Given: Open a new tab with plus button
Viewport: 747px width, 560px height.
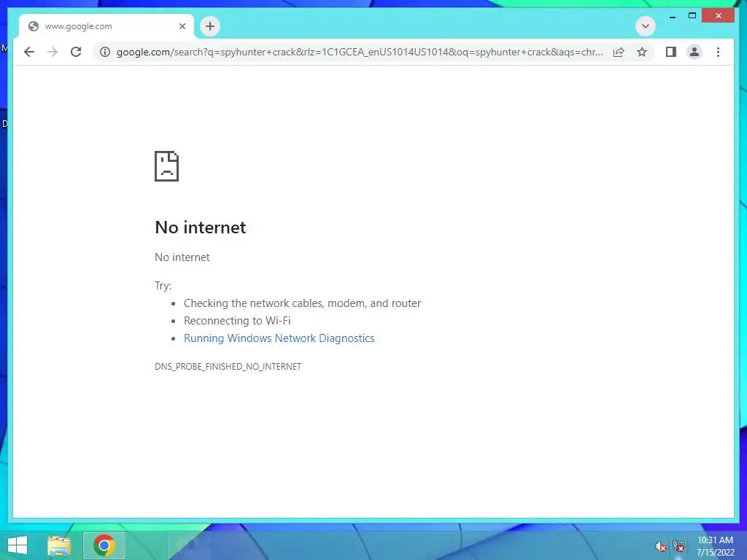Looking at the screenshot, I should click(x=210, y=26).
